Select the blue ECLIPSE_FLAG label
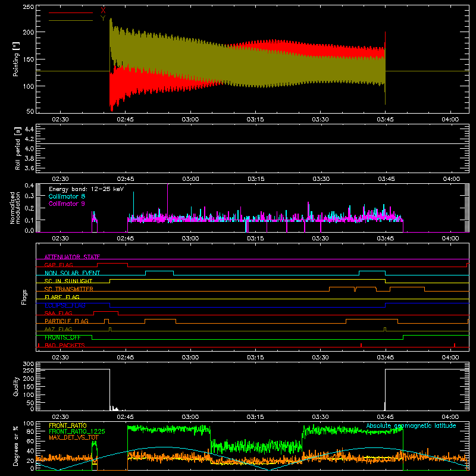 tap(65, 305)
